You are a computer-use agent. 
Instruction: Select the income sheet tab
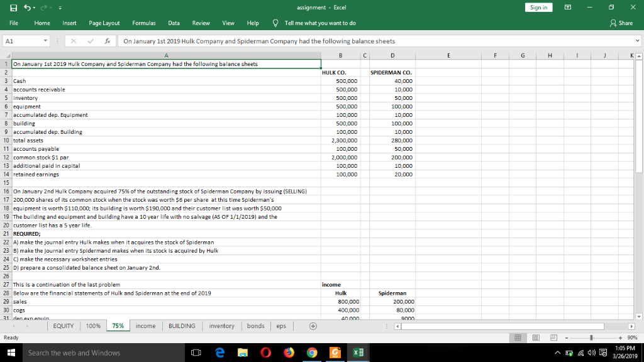click(x=147, y=326)
